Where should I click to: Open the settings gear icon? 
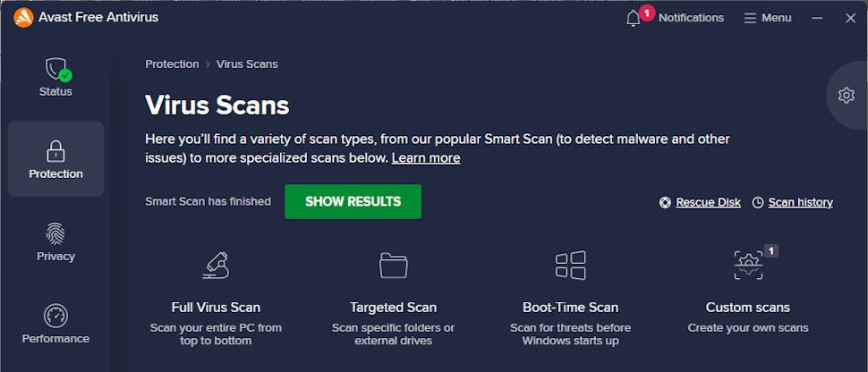[x=846, y=95]
